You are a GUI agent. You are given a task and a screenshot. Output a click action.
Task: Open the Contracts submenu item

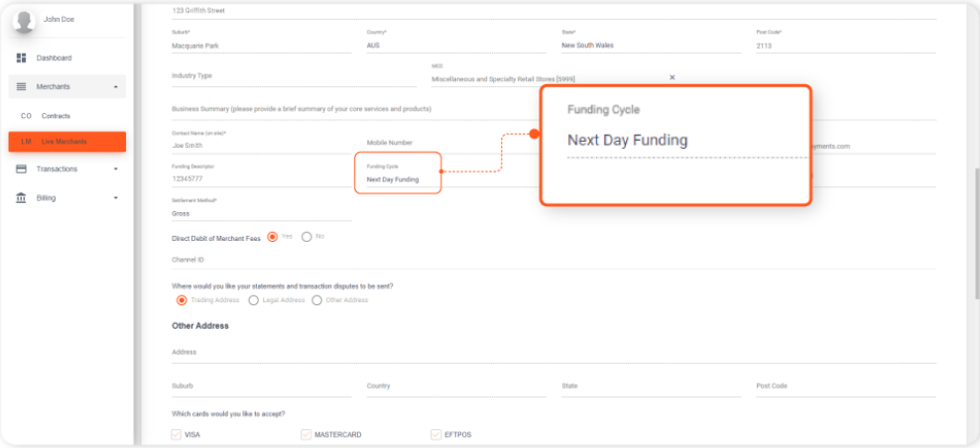66,116
